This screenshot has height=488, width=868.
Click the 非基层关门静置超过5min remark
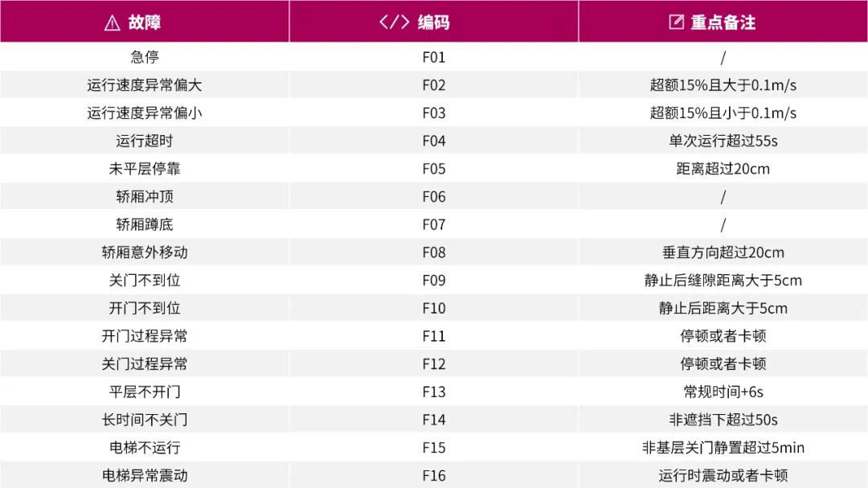point(723,448)
